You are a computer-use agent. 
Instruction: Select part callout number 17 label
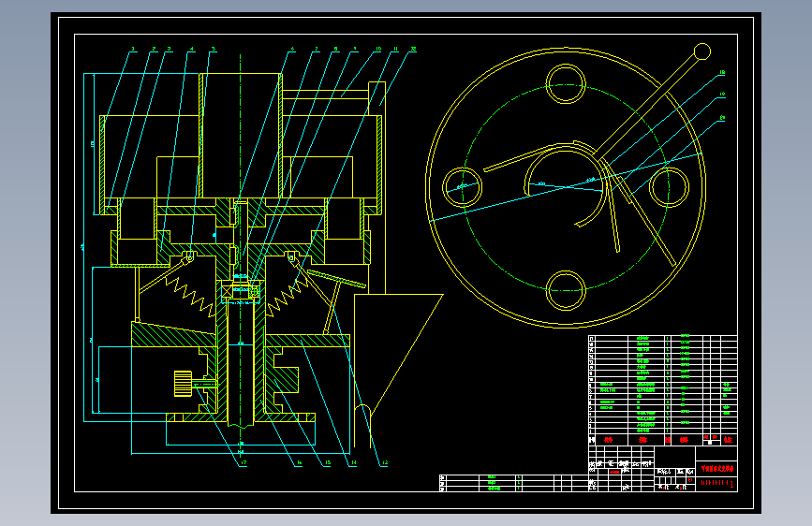tap(244, 463)
